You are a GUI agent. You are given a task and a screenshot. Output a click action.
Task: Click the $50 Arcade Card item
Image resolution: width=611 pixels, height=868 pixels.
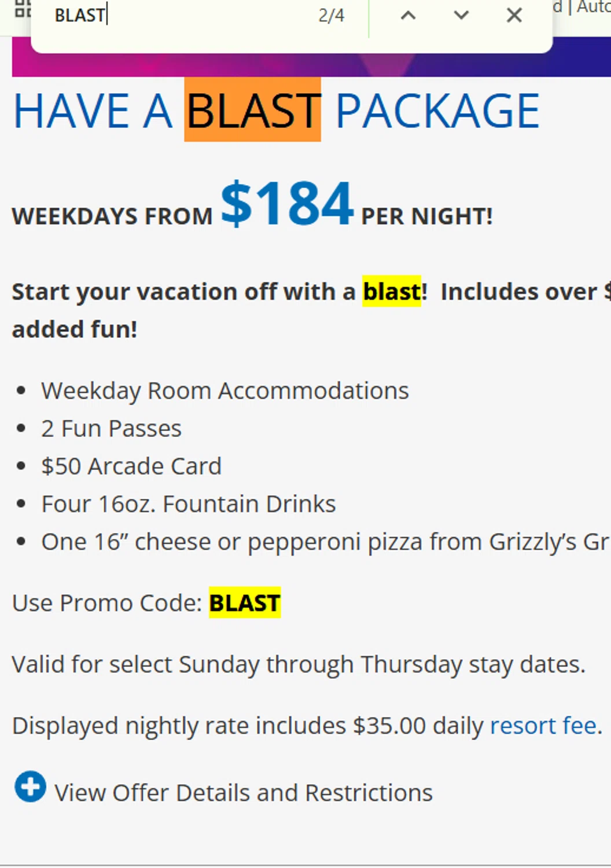[x=131, y=466]
